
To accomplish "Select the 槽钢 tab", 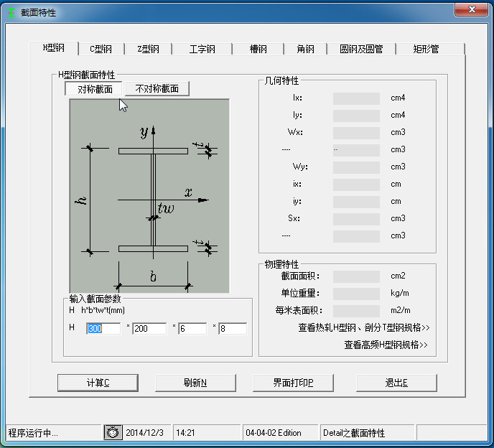I will tap(258, 49).
